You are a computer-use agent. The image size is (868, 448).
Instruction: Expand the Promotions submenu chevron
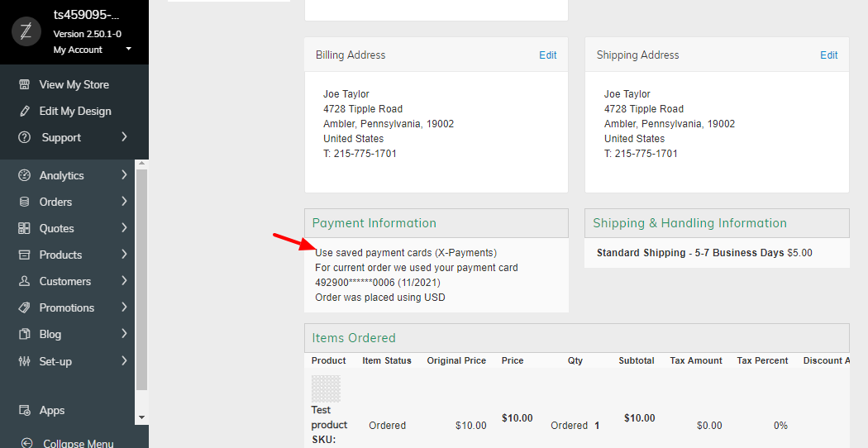coord(124,307)
